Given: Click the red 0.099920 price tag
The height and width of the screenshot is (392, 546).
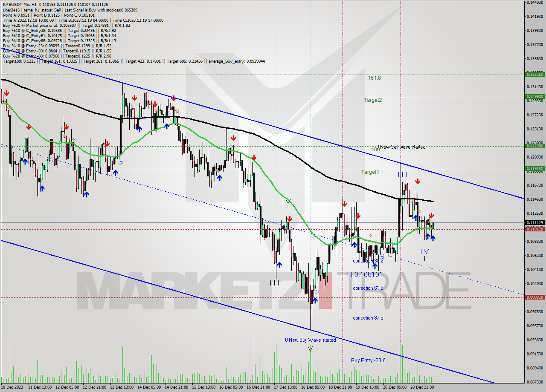Looking at the screenshot, I should pos(534,297).
